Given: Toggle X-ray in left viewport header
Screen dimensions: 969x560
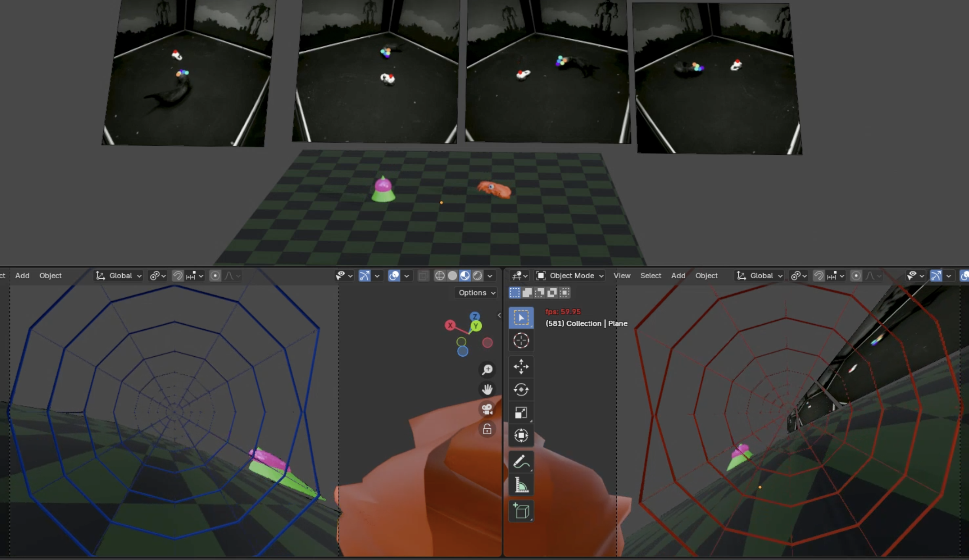Looking at the screenshot, I should (x=423, y=276).
